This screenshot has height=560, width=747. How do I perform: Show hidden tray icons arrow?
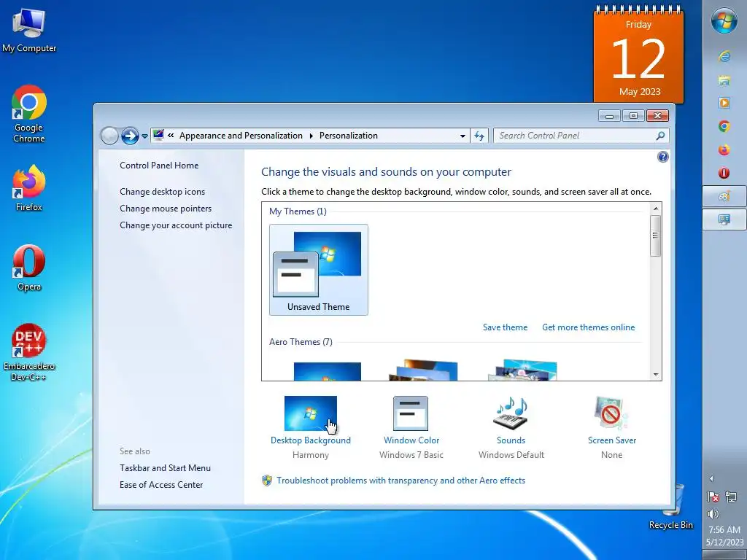(711, 478)
